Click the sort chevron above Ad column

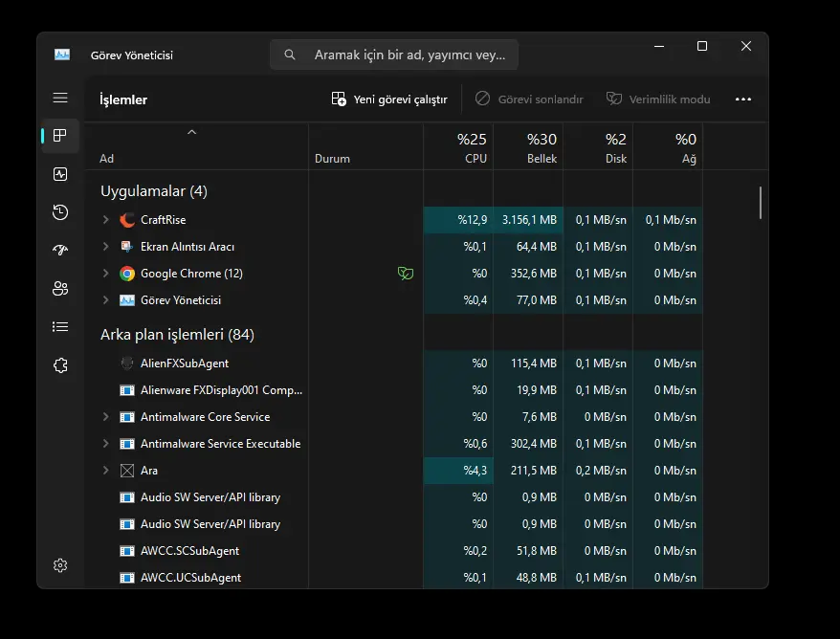pyautogui.click(x=191, y=132)
